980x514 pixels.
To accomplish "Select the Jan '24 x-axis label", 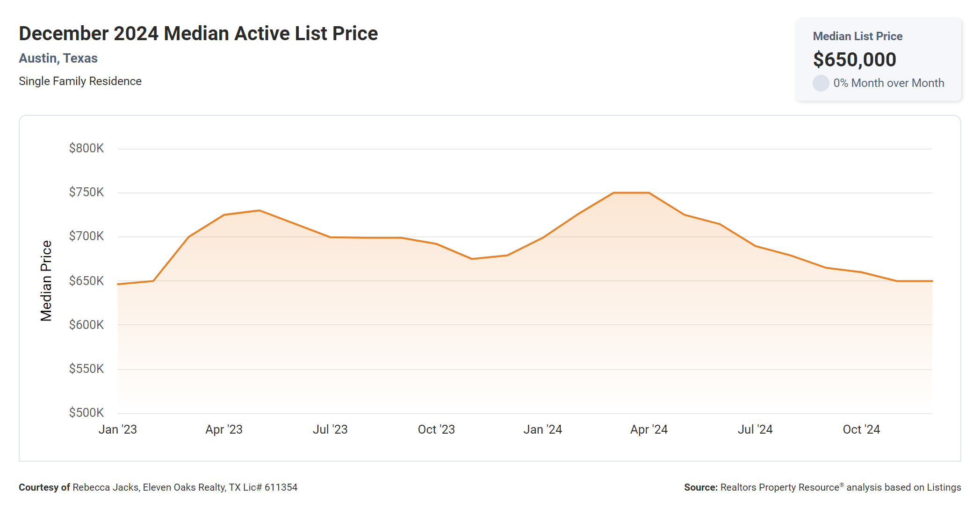I will click(542, 429).
